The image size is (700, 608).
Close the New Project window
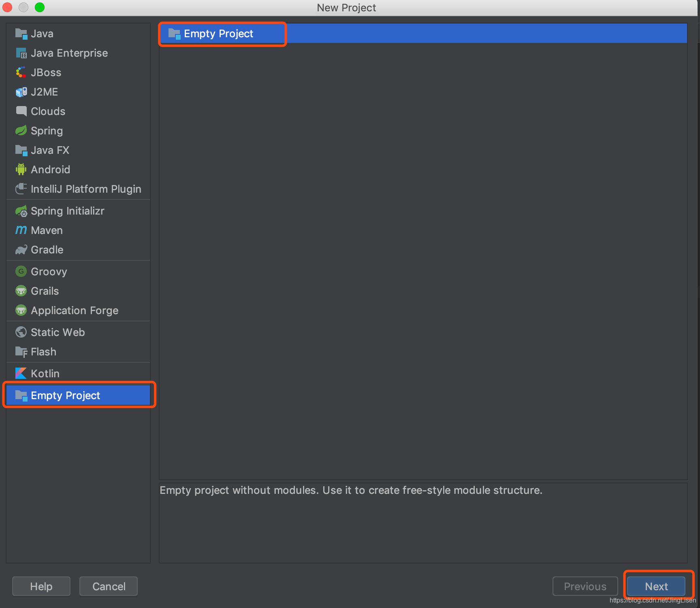(7, 7)
